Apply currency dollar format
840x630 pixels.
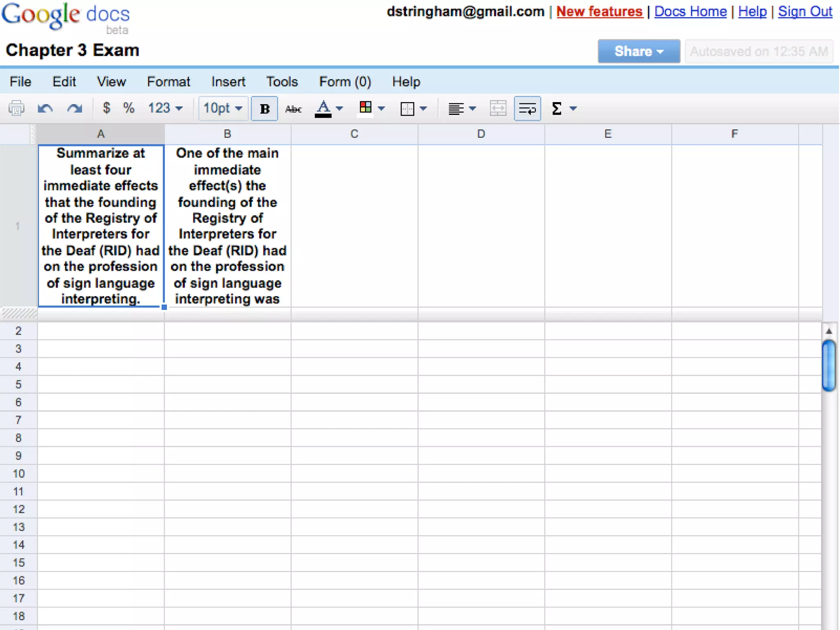point(106,108)
